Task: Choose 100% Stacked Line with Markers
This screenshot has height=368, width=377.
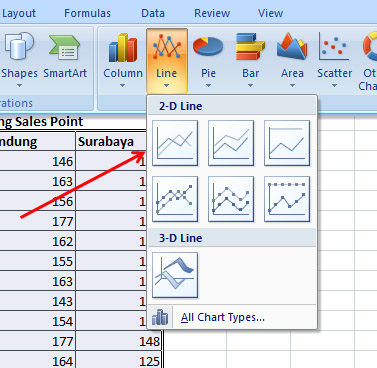Action: click(287, 199)
